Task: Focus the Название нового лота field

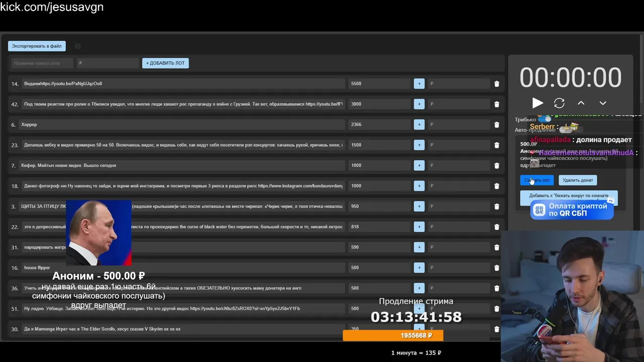Action: [42, 63]
